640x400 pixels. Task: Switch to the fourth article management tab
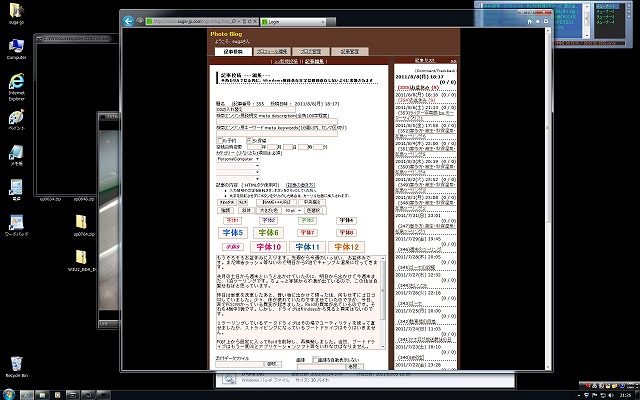349,51
